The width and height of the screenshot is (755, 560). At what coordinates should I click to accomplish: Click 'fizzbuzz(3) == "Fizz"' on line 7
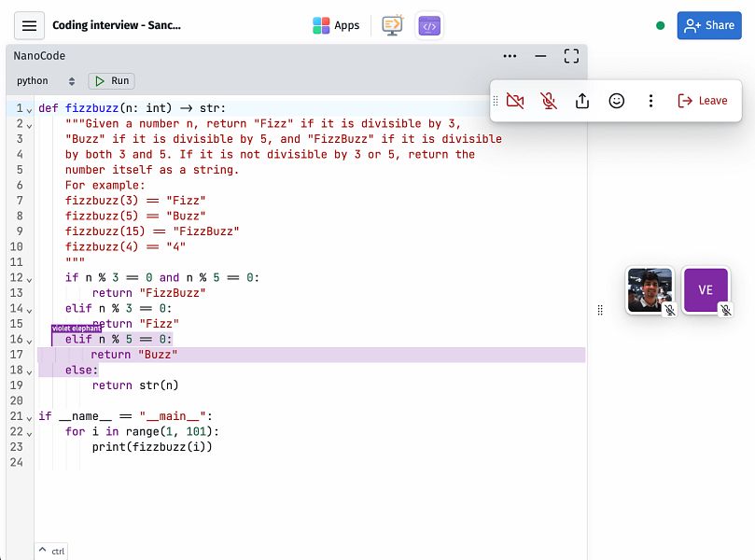click(x=135, y=201)
